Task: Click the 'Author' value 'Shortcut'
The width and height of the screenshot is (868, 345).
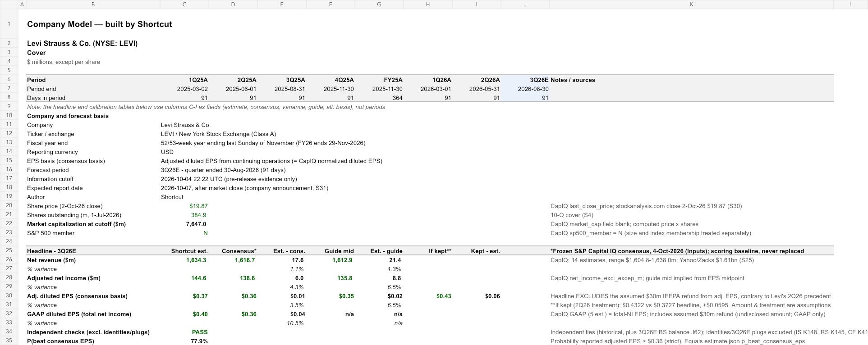Action: [172, 197]
